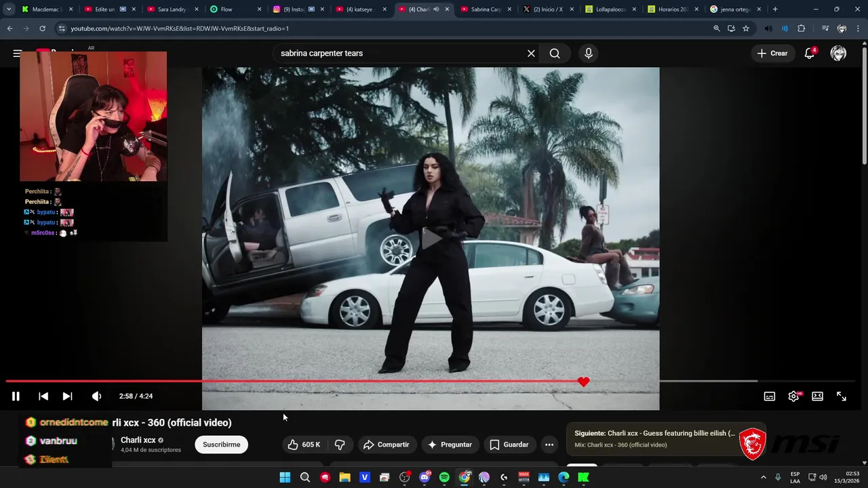Open File Explorer from taskbar
The width and height of the screenshot is (868, 488).
point(344,477)
